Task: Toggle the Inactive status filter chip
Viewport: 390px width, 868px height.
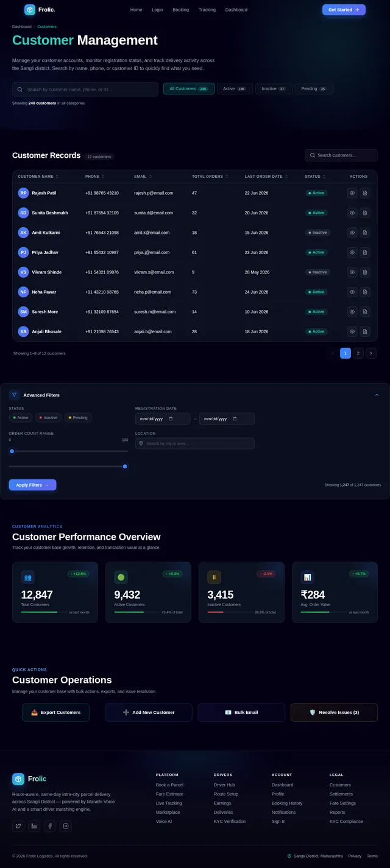Action: tap(48, 417)
